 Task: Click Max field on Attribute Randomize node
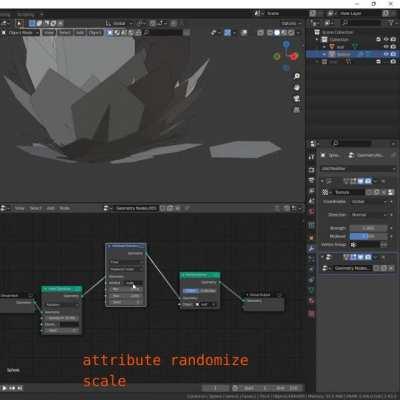[127, 296]
